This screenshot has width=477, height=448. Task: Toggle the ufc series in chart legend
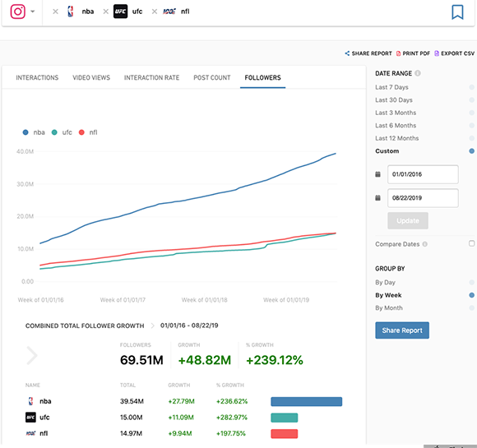(62, 132)
